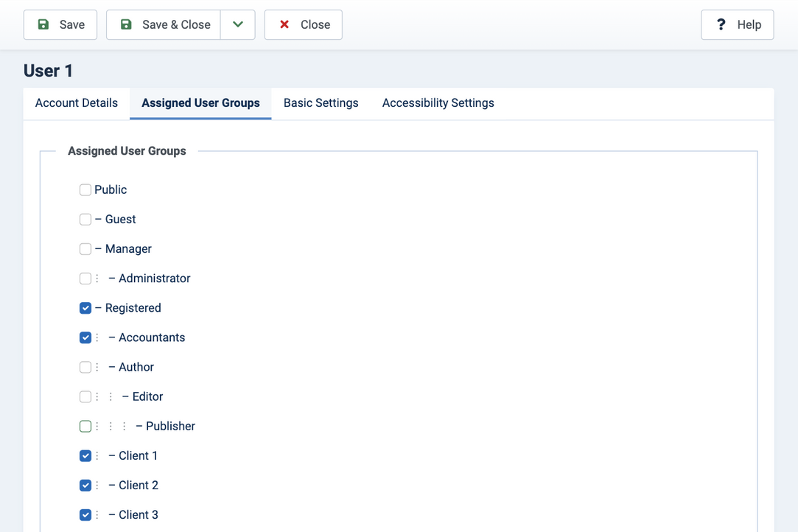This screenshot has width=798, height=532.
Task: Click the Editor group label
Action: coord(147,396)
